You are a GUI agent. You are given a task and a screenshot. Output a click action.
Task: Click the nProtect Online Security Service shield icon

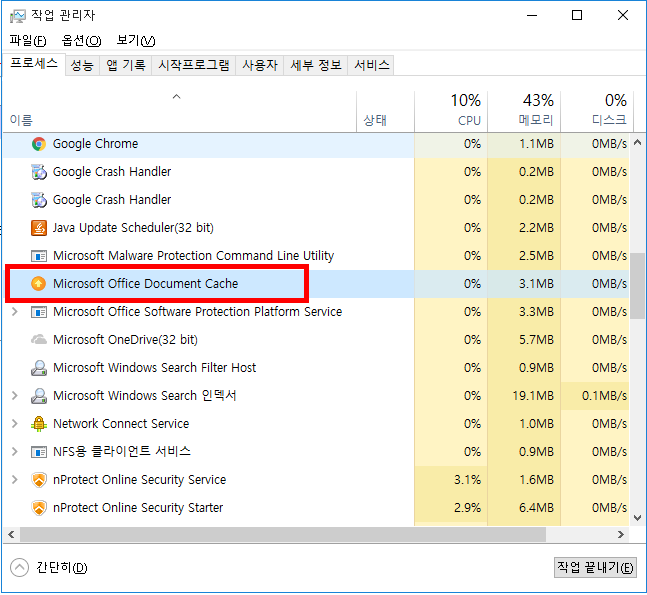(39, 480)
